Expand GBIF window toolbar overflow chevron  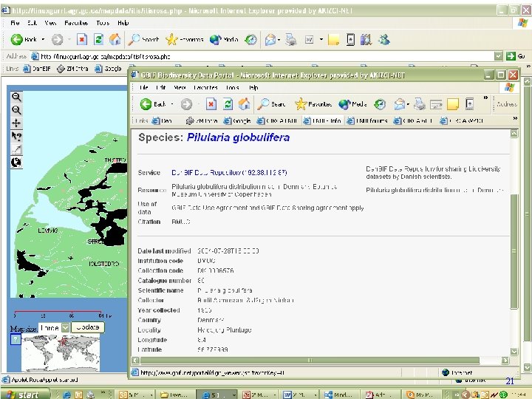pyautogui.click(x=485, y=98)
